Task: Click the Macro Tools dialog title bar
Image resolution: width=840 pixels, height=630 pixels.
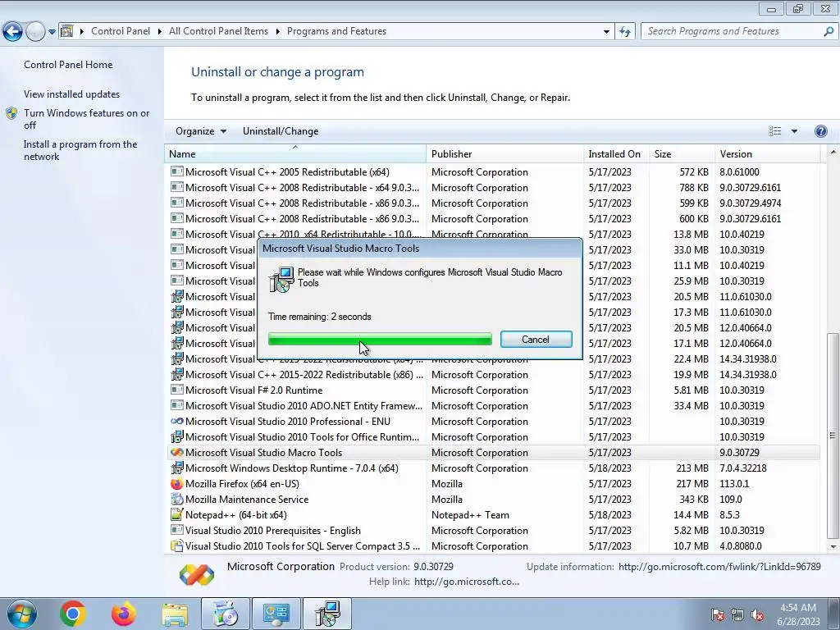Action: click(419, 248)
